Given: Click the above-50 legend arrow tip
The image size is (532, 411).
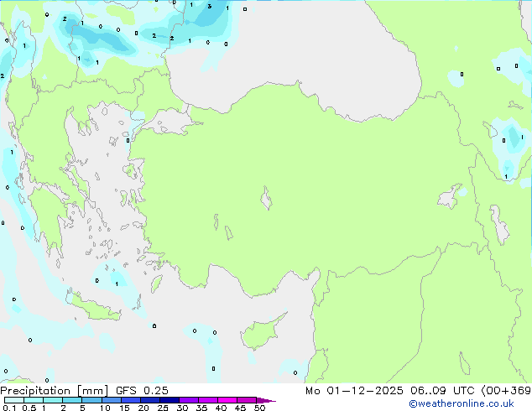Looking at the screenshot, I should (x=266, y=400).
